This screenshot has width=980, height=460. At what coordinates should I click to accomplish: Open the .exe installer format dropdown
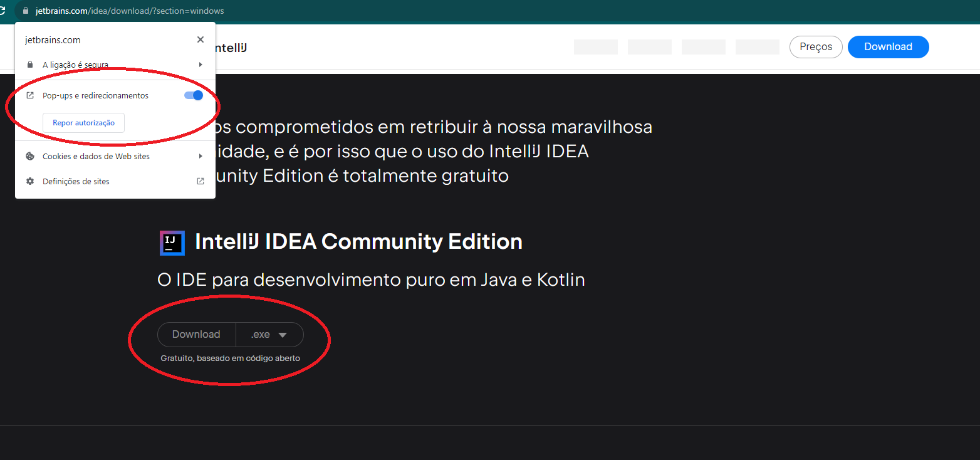pyautogui.click(x=269, y=335)
